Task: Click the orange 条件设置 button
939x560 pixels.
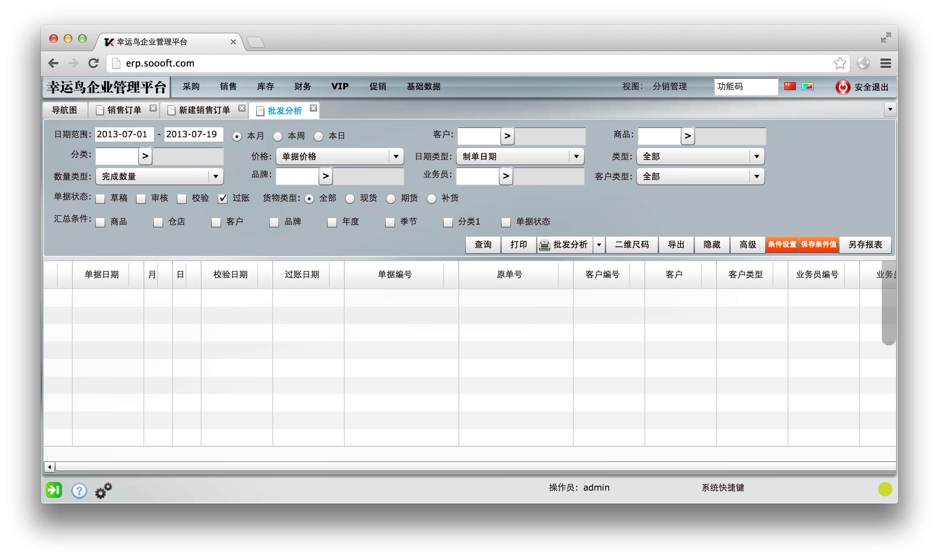Action: tap(782, 245)
